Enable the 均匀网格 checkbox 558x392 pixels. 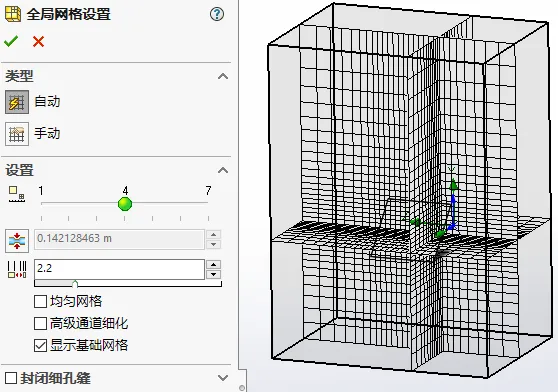click(40, 301)
